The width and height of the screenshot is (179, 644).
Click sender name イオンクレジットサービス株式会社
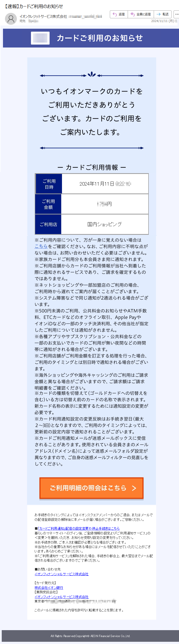43,17
